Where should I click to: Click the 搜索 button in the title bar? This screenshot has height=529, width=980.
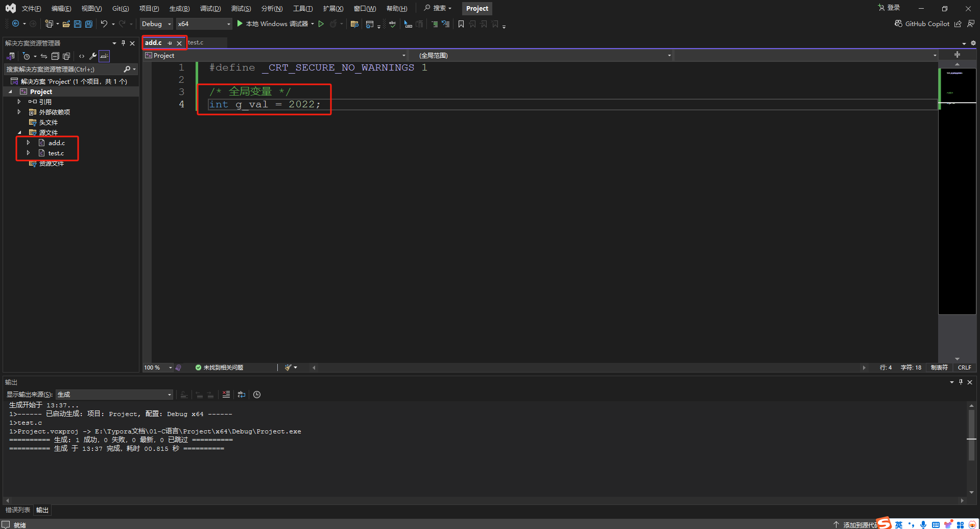438,8
